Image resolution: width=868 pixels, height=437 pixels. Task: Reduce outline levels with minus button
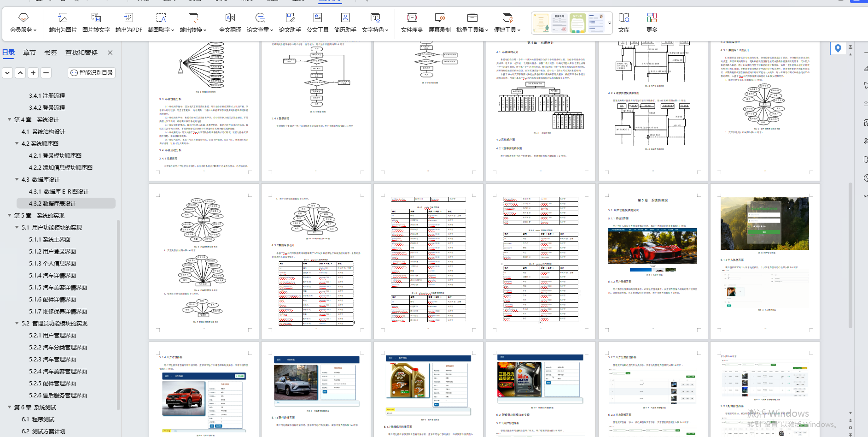(x=46, y=73)
